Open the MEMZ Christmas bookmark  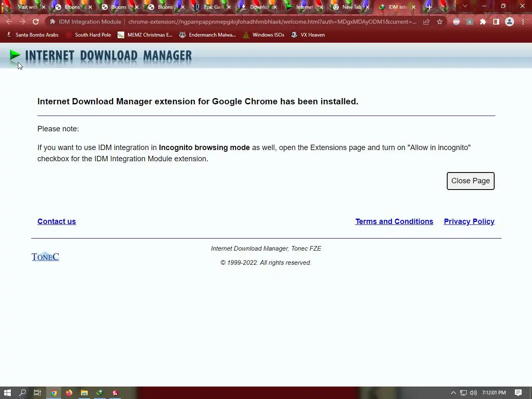click(145, 35)
